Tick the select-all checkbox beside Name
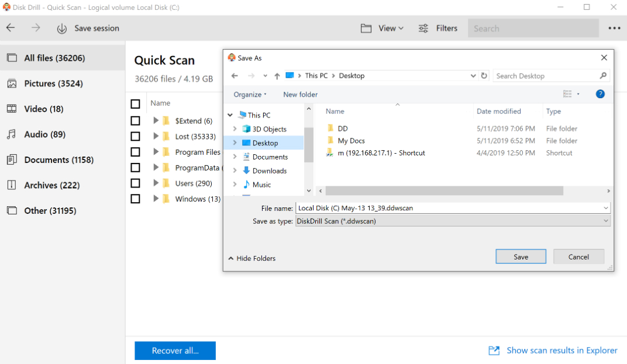This screenshot has width=627, height=364. click(136, 104)
